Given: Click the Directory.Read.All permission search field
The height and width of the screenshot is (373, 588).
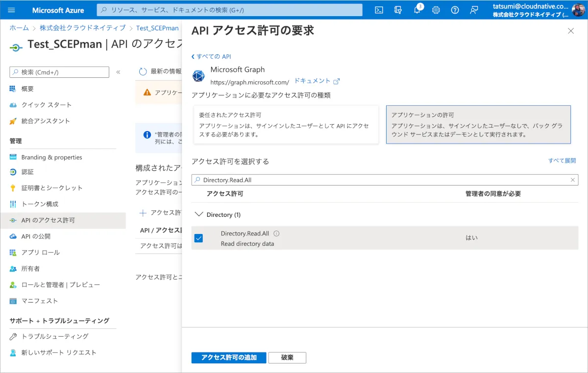Looking at the screenshot, I should pyautogui.click(x=382, y=180).
